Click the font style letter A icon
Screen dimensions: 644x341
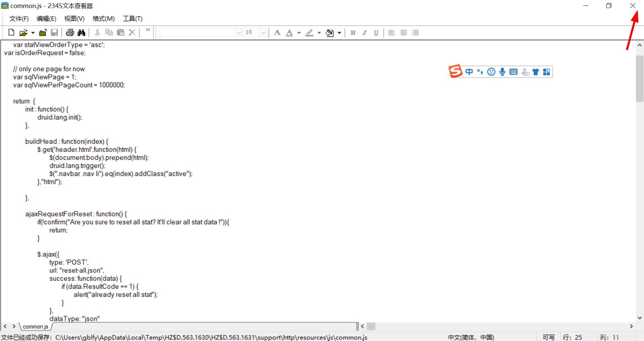277,33
